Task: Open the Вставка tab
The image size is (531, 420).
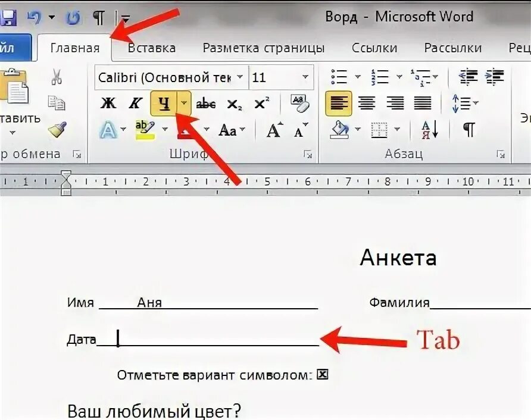Action: pos(152,48)
